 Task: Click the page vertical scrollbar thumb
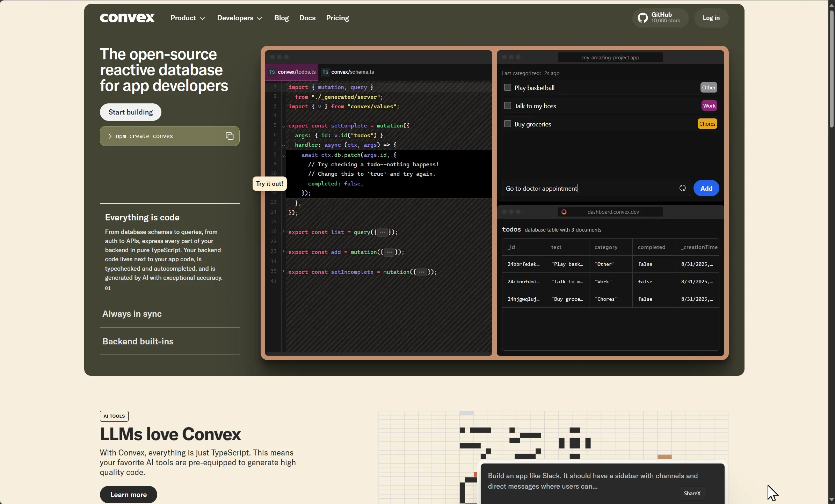pos(832,68)
